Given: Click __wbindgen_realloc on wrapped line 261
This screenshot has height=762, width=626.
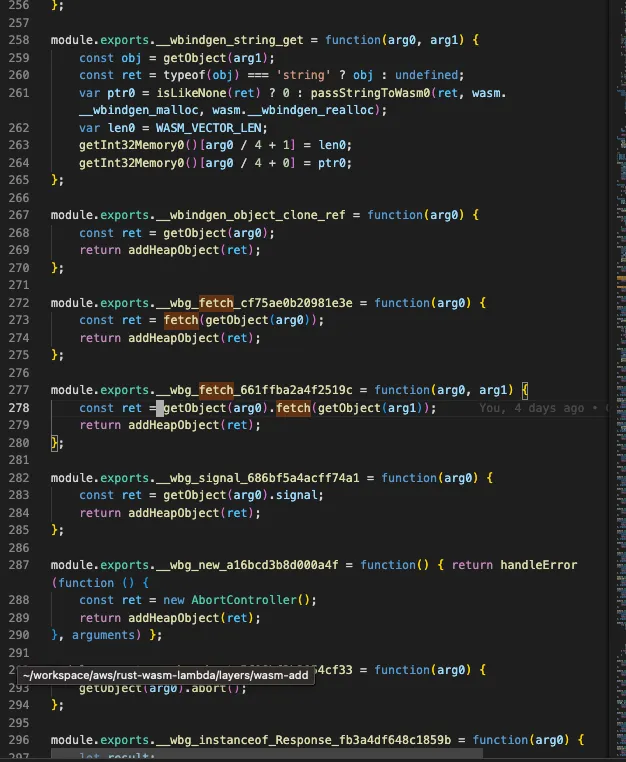Looking at the screenshot, I should (x=311, y=110).
